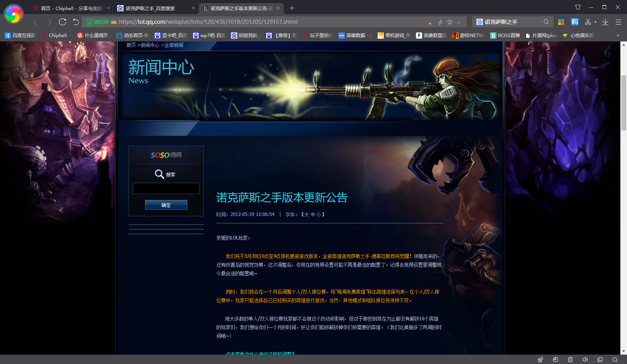Click the lightning speed-mode icon
This screenshot has width=627, height=364.
[x=440, y=22]
